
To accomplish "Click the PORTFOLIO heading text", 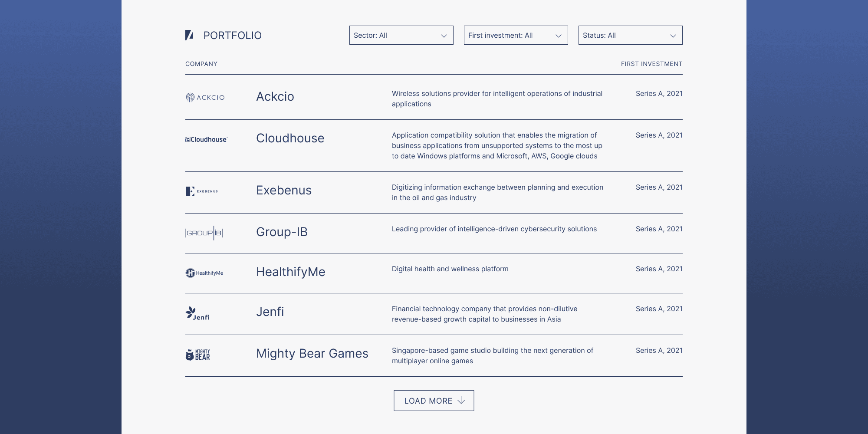I will pyautogui.click(x=233, y=35).
